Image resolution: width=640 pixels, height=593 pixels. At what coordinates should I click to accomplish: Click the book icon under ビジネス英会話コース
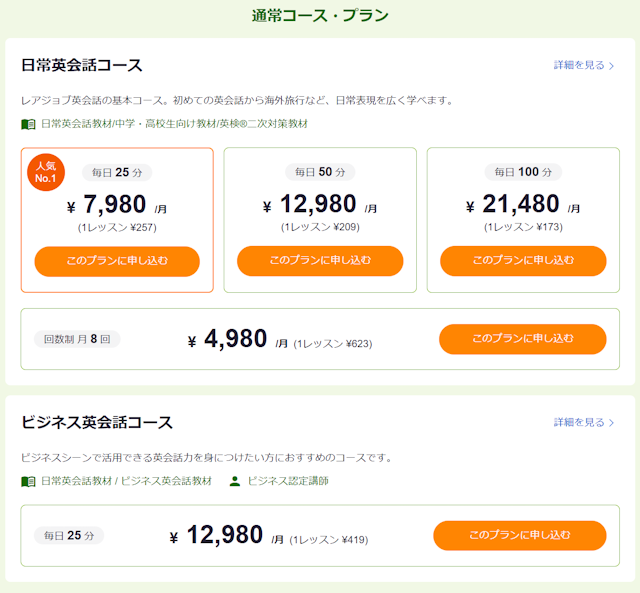click(28, 482)
